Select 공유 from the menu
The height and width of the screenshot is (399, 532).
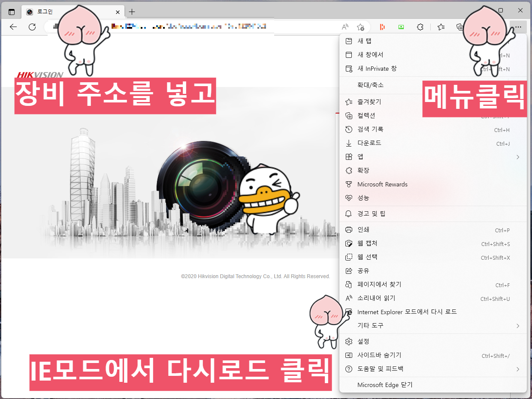pos(433,271)
